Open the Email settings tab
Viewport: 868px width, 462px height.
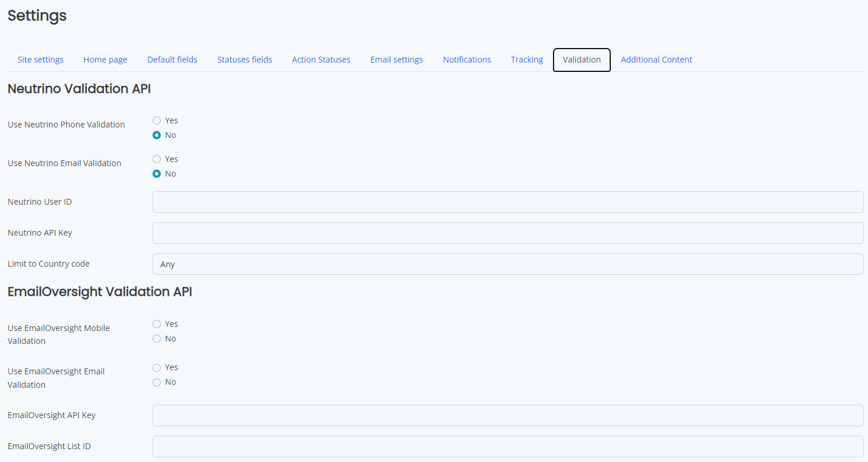coord(397,60)
